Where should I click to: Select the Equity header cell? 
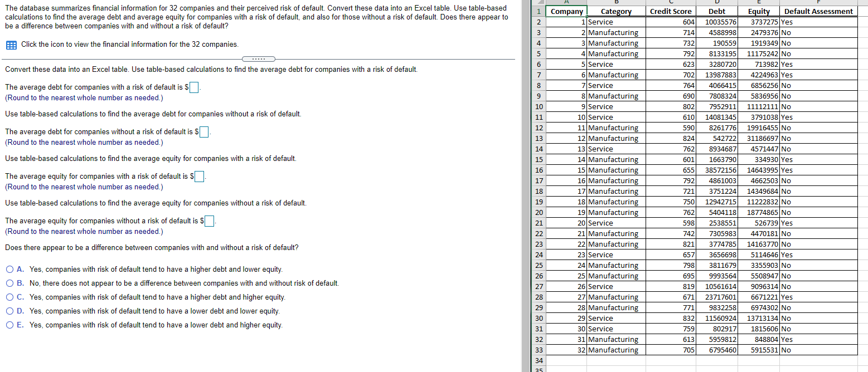[x=759, y=11]
